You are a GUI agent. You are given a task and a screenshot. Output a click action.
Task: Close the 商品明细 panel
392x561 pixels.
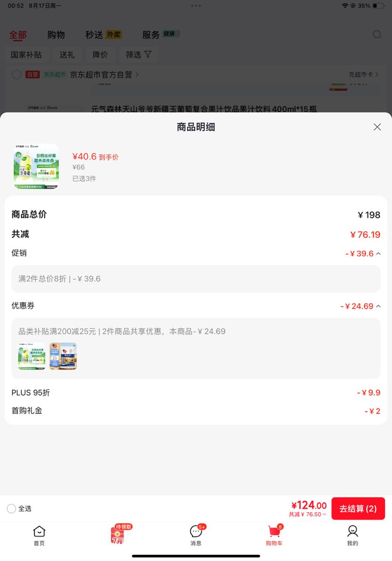(x=377, y=127)
